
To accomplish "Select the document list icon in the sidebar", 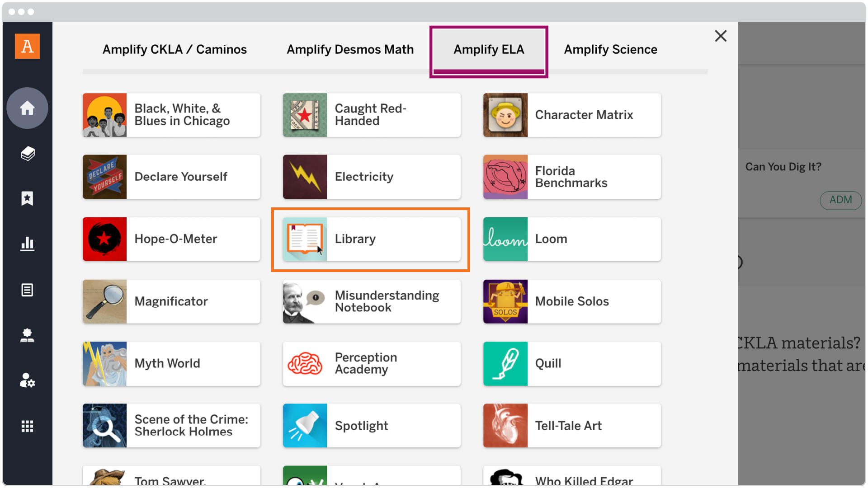I will (x=27, y=290).
